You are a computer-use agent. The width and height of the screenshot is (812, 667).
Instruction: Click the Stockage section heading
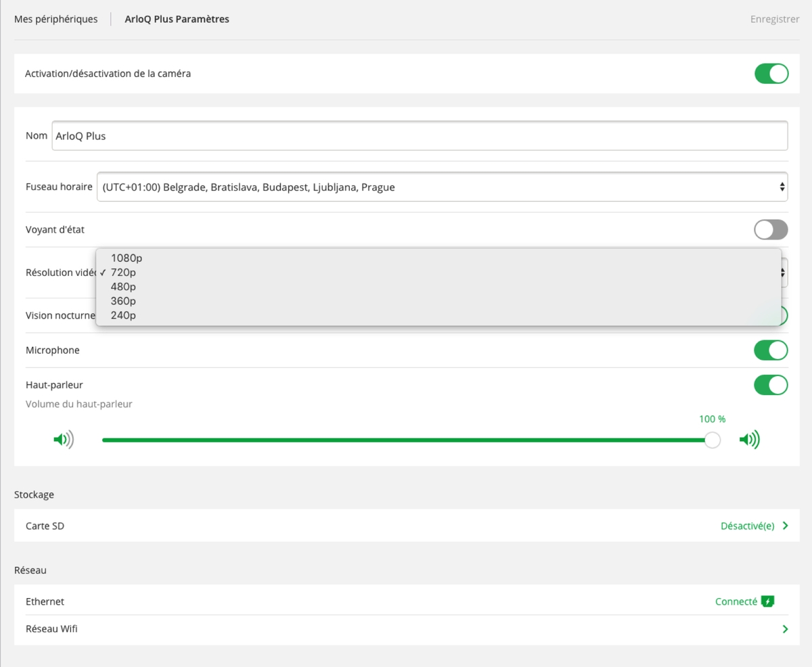(34, 495)
